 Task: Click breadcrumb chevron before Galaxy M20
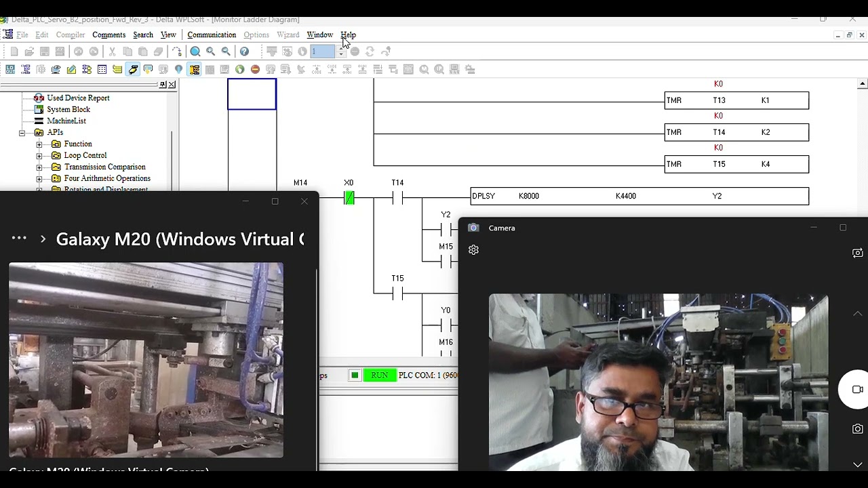point(43,239)
